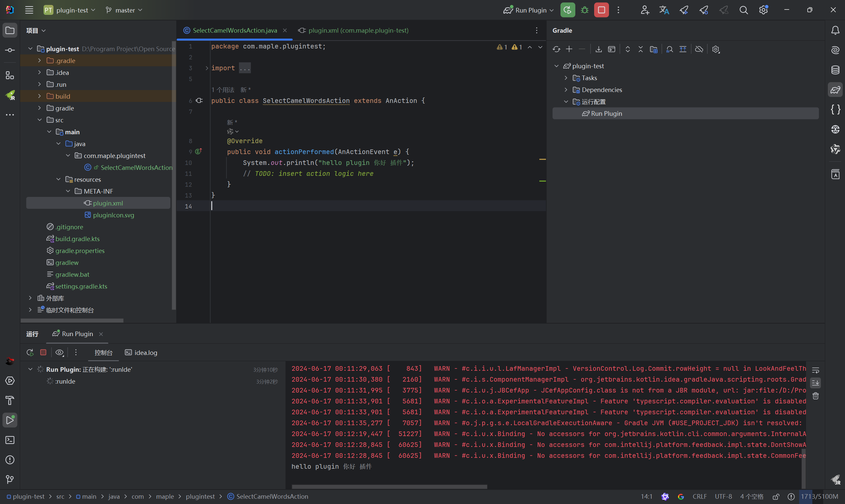The height and width of the screenshot is (504, 845).
Task: Switch to the plugin.xml editor tab
Action: click(x=354, y=31)
